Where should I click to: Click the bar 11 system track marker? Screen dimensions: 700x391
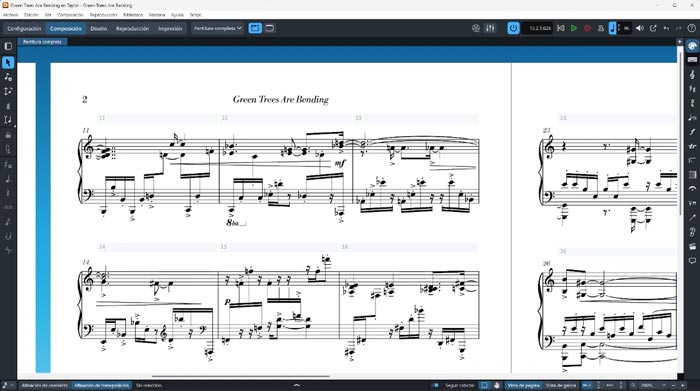coord(158,118)
